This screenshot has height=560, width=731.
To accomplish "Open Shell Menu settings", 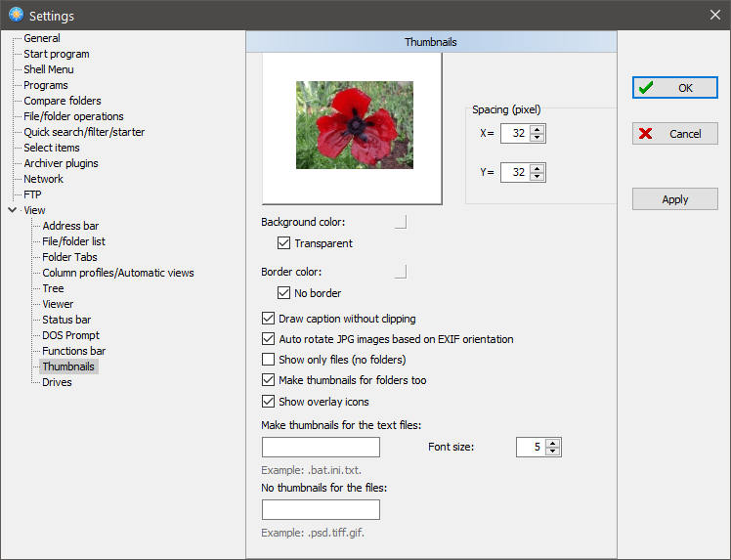I will pos(49,69).
